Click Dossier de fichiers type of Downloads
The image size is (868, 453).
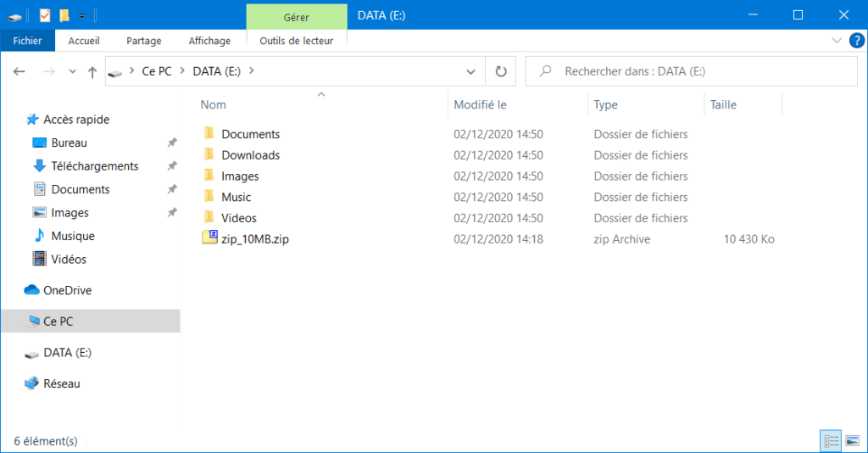click(641, 155)
